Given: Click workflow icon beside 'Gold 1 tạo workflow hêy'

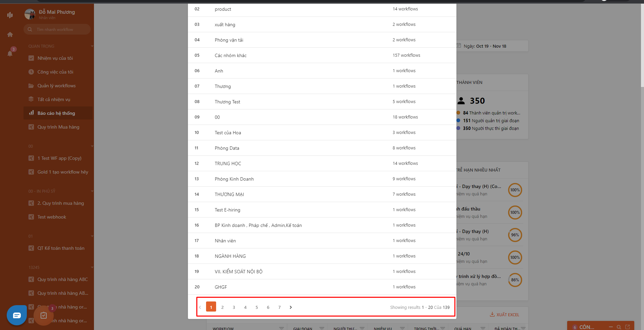Looking at the screenshot, I should [31, 172].
